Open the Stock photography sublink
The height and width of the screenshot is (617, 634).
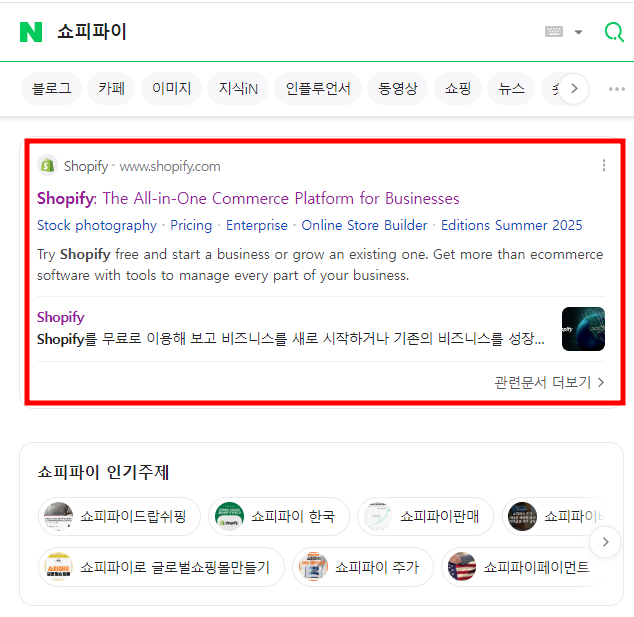97,225
